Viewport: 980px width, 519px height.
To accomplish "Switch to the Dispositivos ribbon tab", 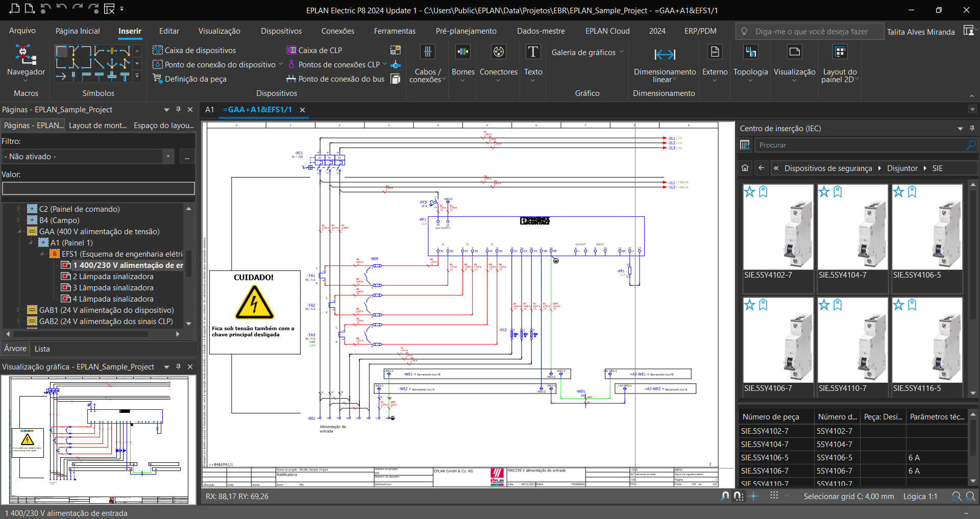I will tap(281, 31).
